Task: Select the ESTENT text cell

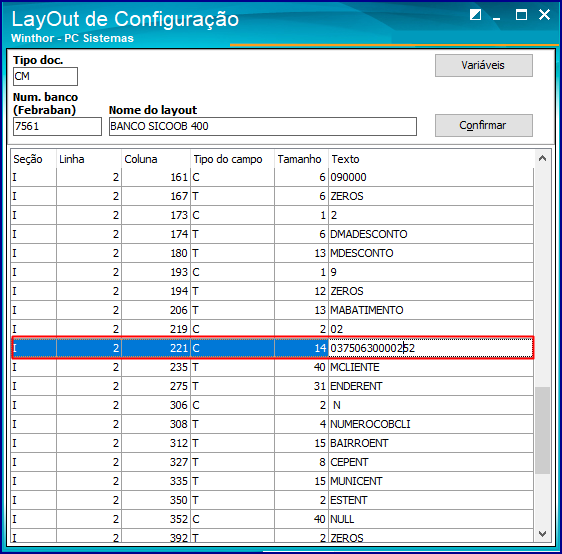Action: pos(431,500)
